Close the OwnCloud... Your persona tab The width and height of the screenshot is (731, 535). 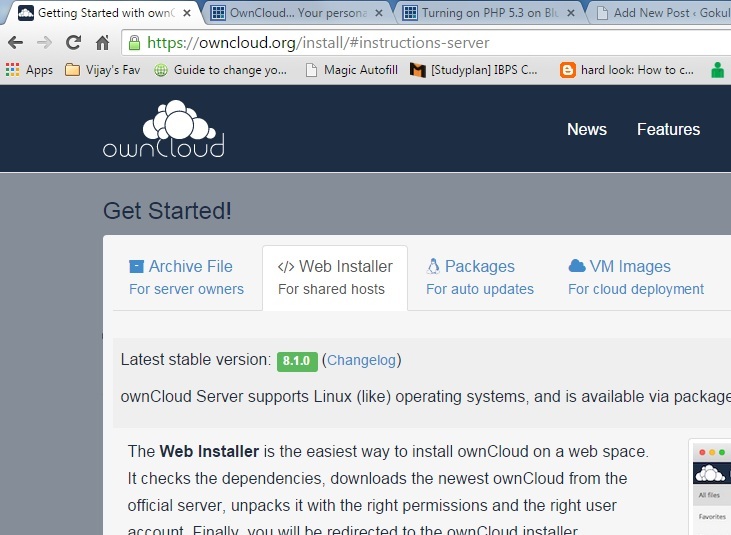click(379, 13)
